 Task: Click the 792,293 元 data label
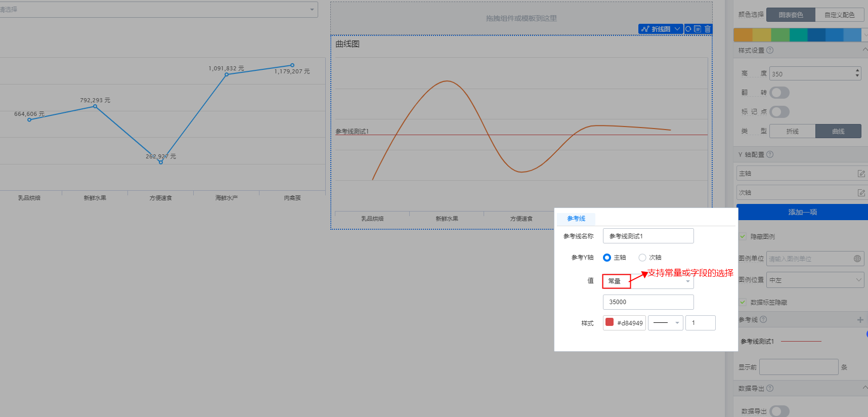coord(95,100)
